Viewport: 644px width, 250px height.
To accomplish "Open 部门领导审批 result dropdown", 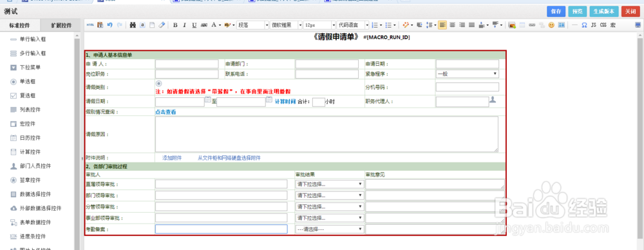I will (330, 195).
